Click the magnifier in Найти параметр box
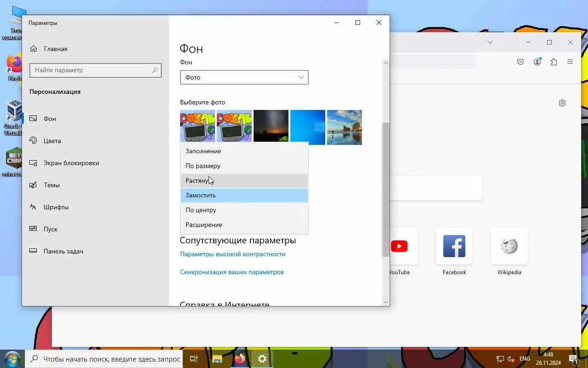 [155, 70]
